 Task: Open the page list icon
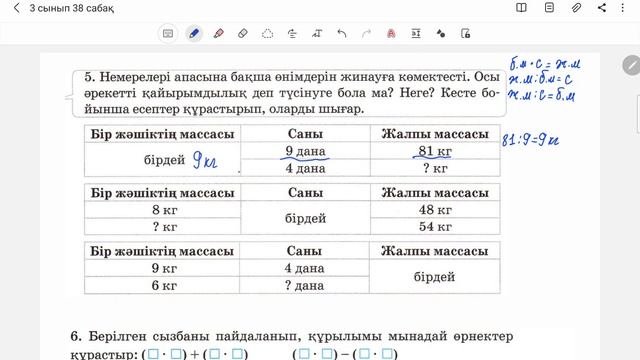(x=549, y=8)
